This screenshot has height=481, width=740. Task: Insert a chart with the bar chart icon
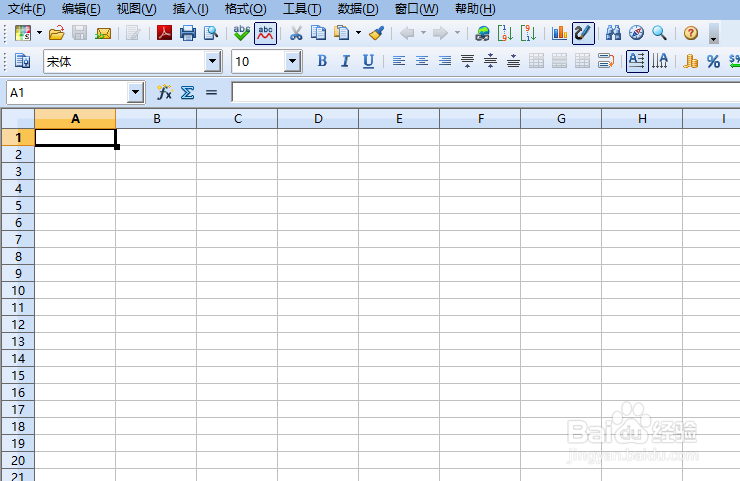point(560,33)
